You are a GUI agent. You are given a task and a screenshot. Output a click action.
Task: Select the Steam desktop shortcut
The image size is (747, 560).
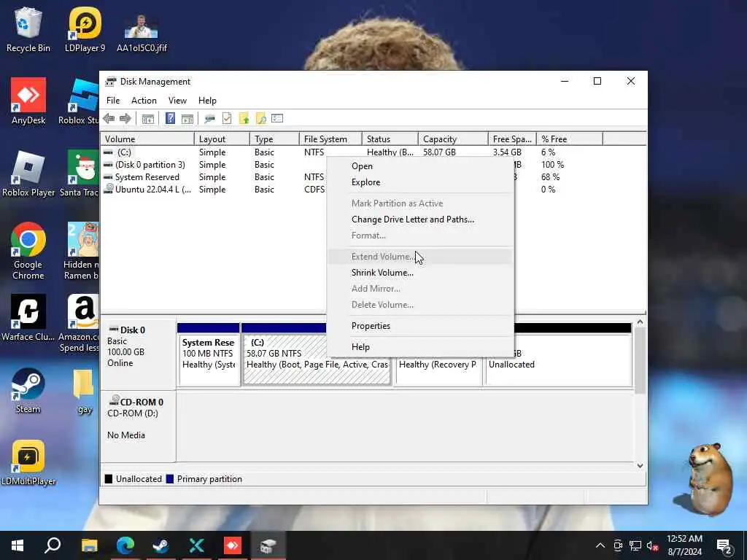point(28,391)
